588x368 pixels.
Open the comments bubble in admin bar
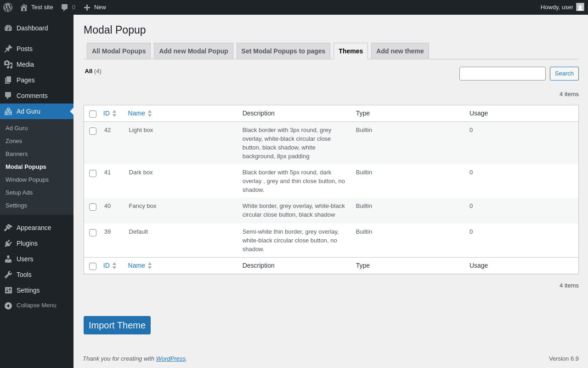tap(65, 7)
